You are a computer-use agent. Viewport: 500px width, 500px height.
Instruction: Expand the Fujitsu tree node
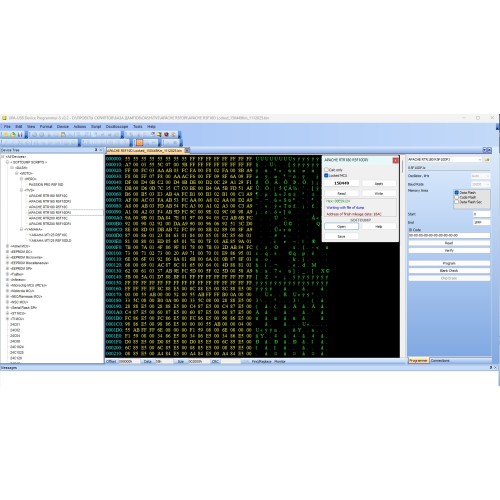(x=8, y=274)
